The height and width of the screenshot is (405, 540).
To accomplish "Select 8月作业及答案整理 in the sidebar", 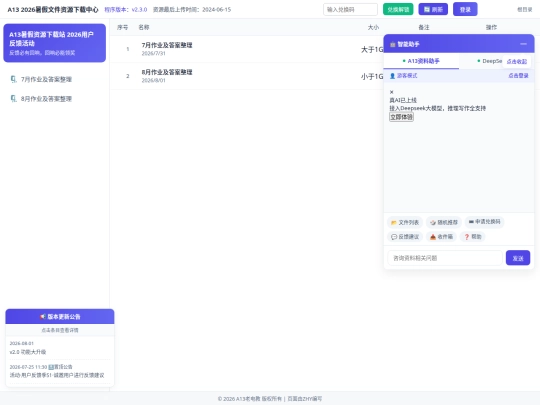I will (x=46, y=99).
